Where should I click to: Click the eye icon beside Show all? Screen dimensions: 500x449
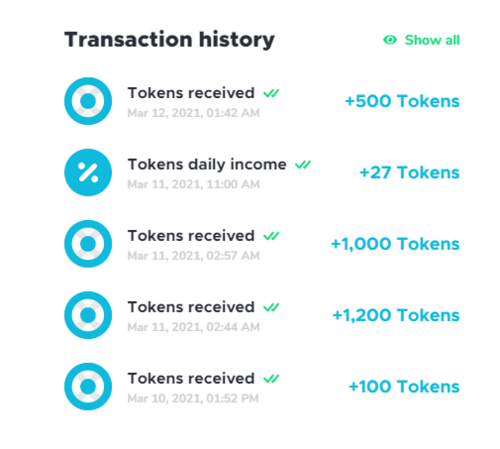coord(390,40)
